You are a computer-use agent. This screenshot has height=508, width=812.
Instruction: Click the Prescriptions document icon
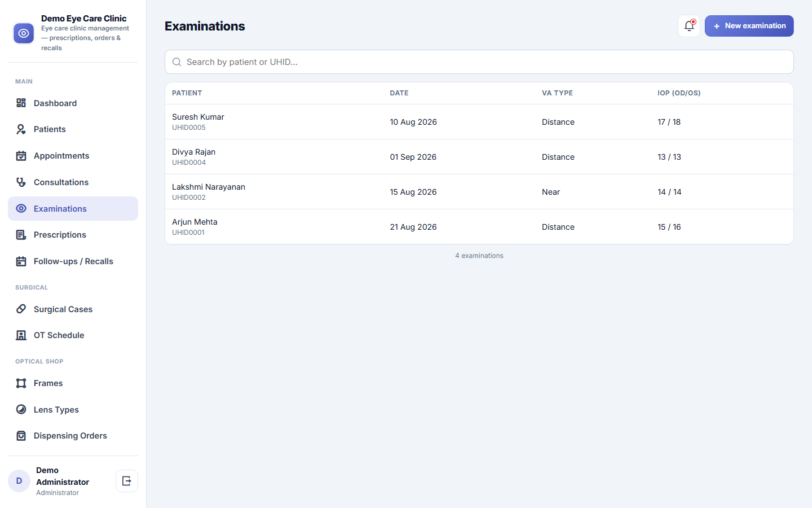coord(21,235)
